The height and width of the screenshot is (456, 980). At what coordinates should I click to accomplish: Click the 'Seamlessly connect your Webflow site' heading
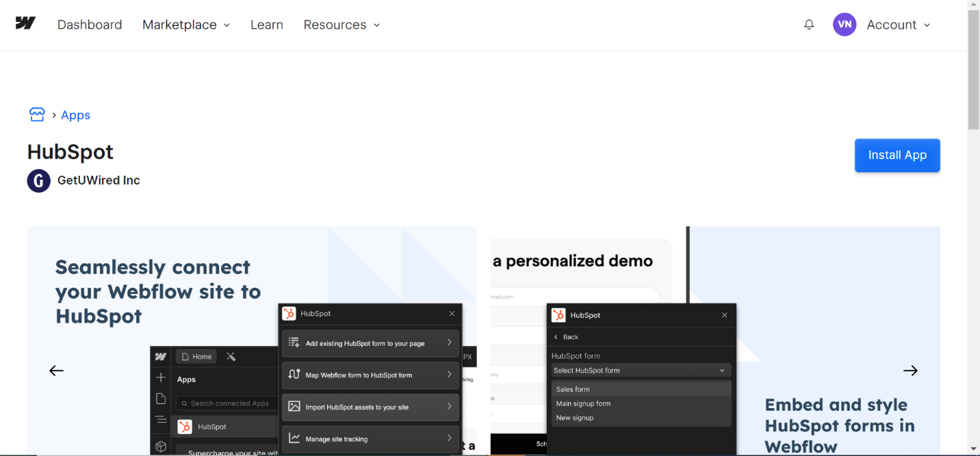point(158,291)
